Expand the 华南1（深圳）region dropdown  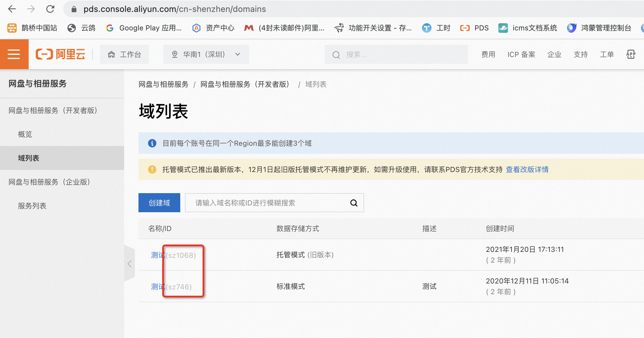click(x=206, y=54)
